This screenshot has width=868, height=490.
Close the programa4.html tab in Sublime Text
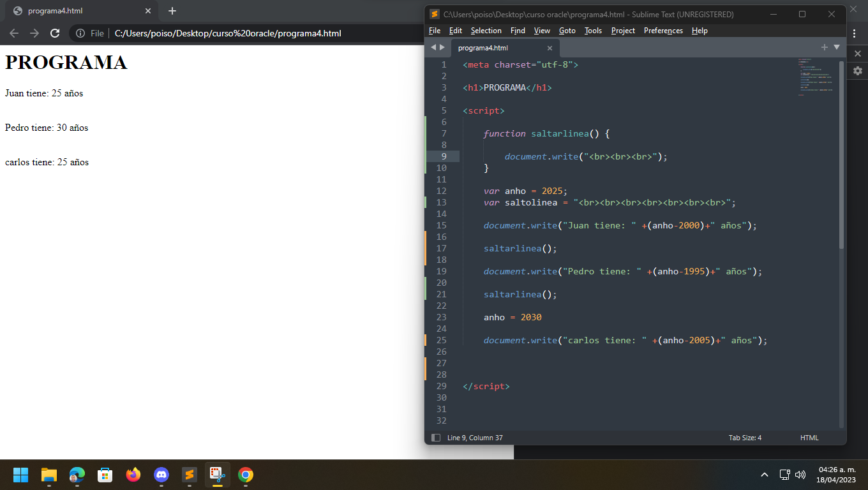pyautogui.click(x=550, y=48)
